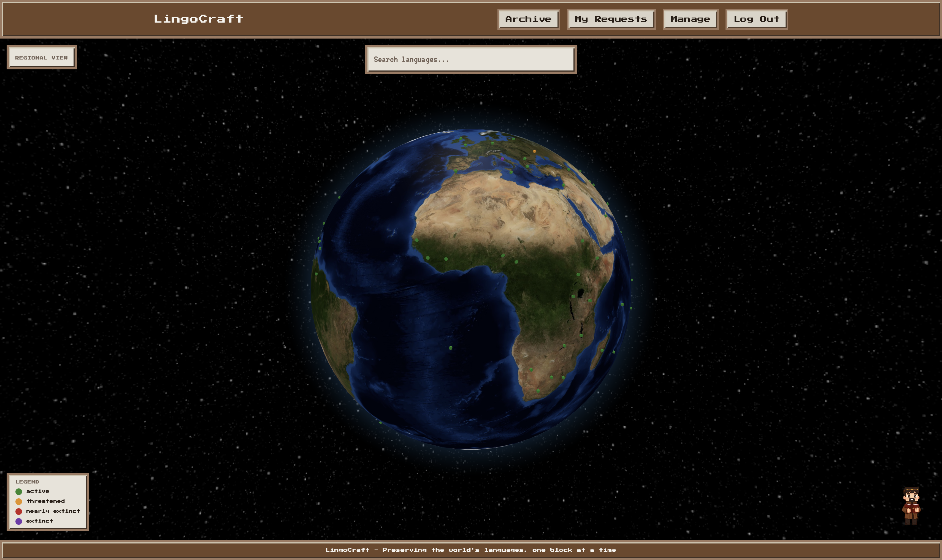Click the green marker at Strait of Gibraltar

[x=456, y=171]
